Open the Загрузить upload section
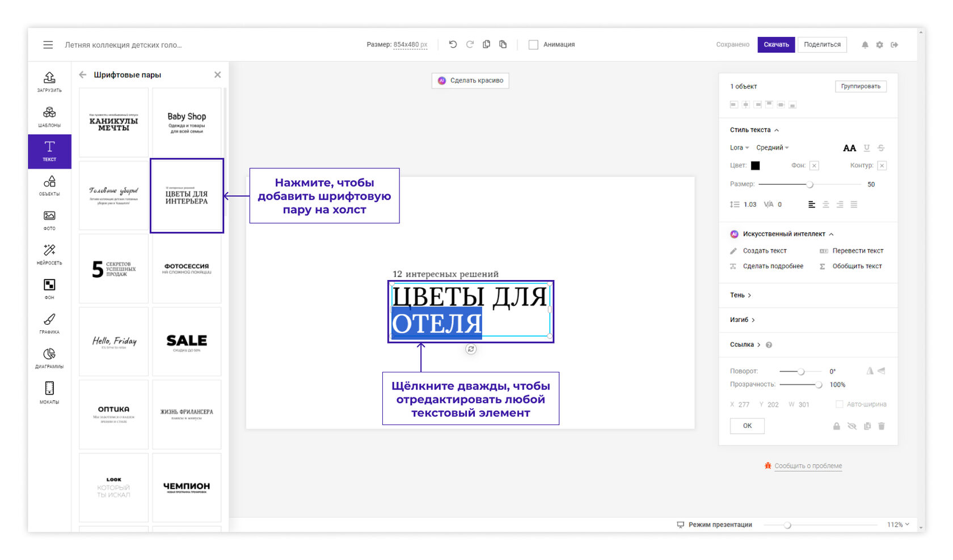Image resolution: width=953 pixels, height=560 pixels. coord(49,82)
